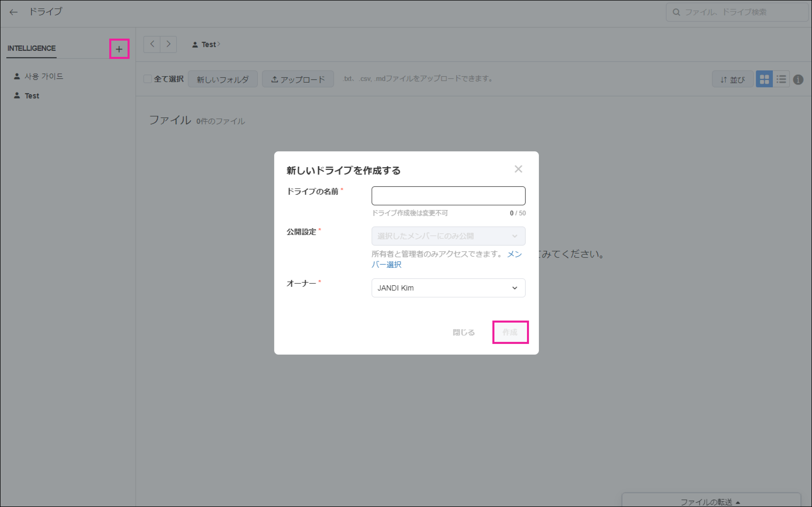Click the plus icon to add drive
The width and height of the screenshot is (812, 507).
click(119, 49)
